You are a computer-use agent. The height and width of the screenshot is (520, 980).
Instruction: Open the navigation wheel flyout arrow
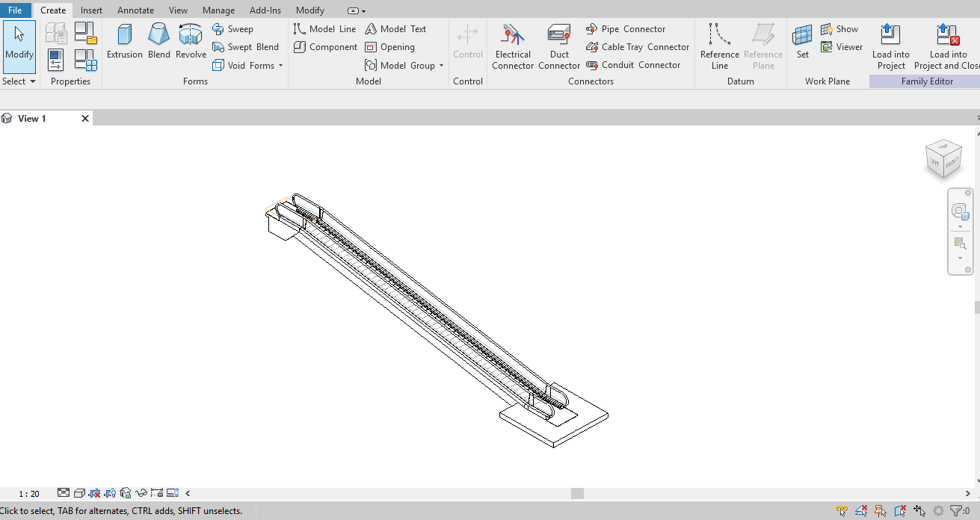coord(960,226)
